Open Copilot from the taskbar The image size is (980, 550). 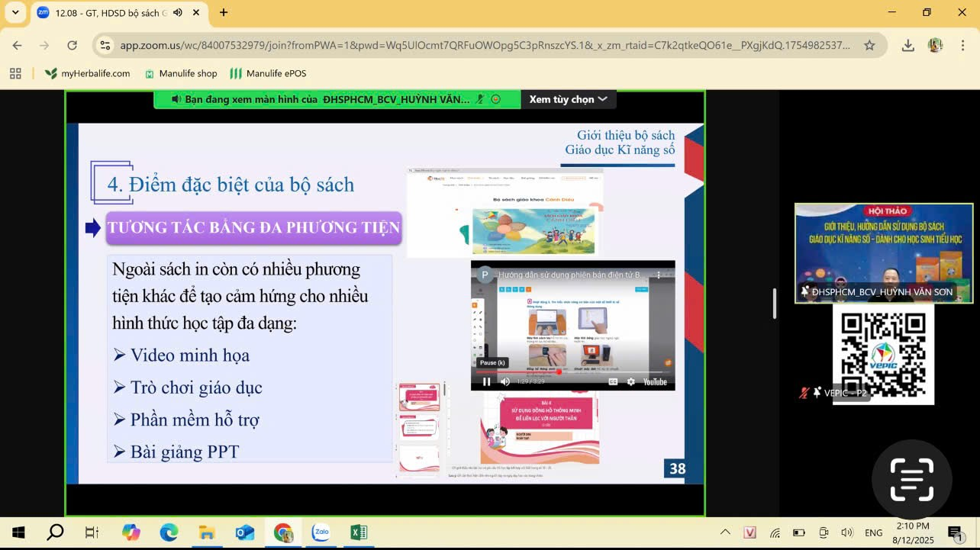131,532
